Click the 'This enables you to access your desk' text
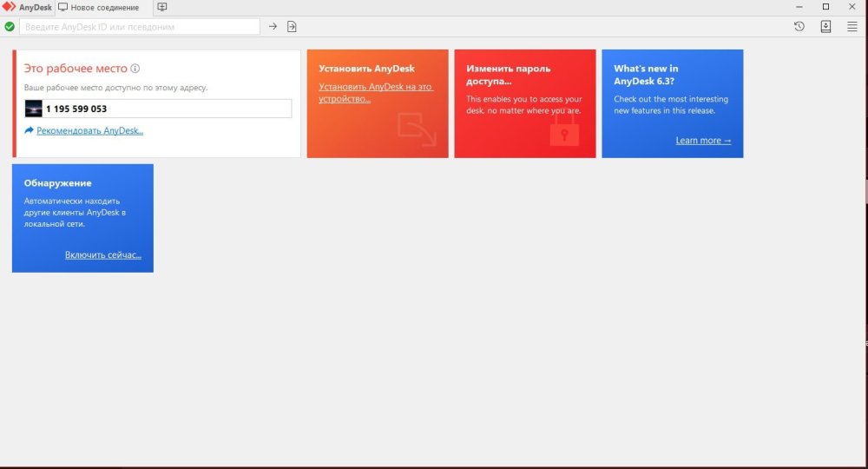This screenshot has height=469, width=868. [x=523, y=104]
